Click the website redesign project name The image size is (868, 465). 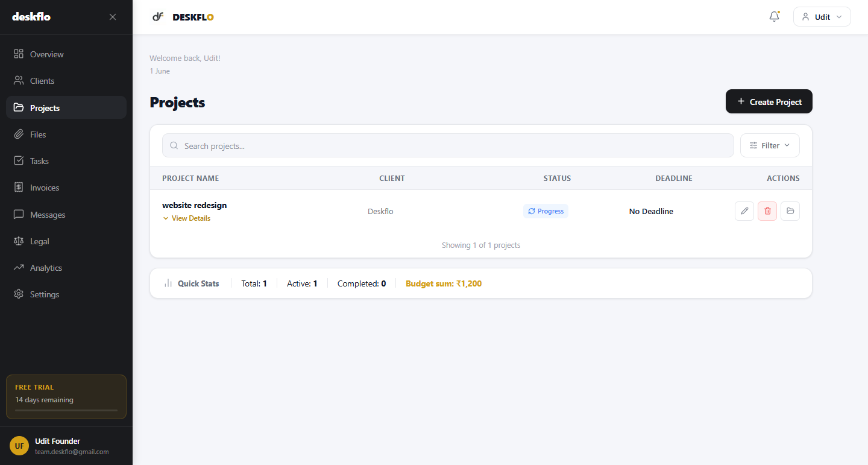click(x=195, y=205)
